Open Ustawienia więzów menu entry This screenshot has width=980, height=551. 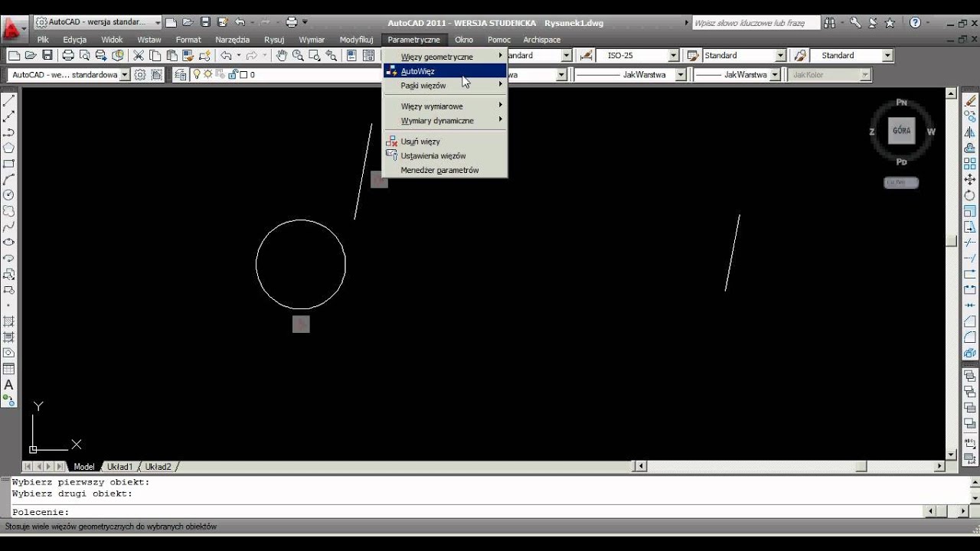tap(446, 156)
